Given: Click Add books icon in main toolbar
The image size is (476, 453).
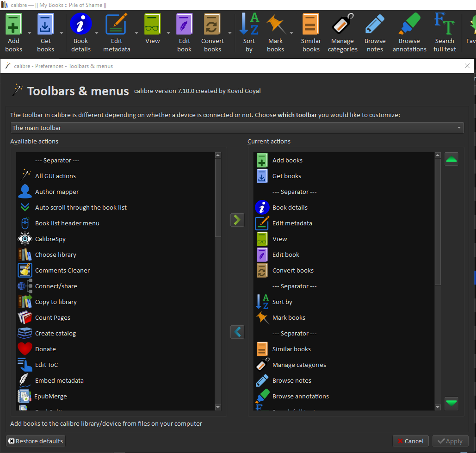Looking at the screenshot, I should click(x=14, y=24).
